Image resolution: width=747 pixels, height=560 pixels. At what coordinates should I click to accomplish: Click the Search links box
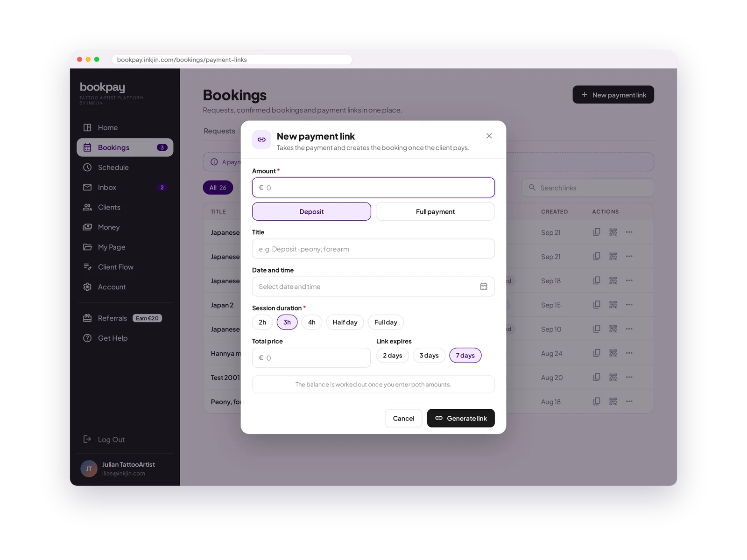coord(588,188)
